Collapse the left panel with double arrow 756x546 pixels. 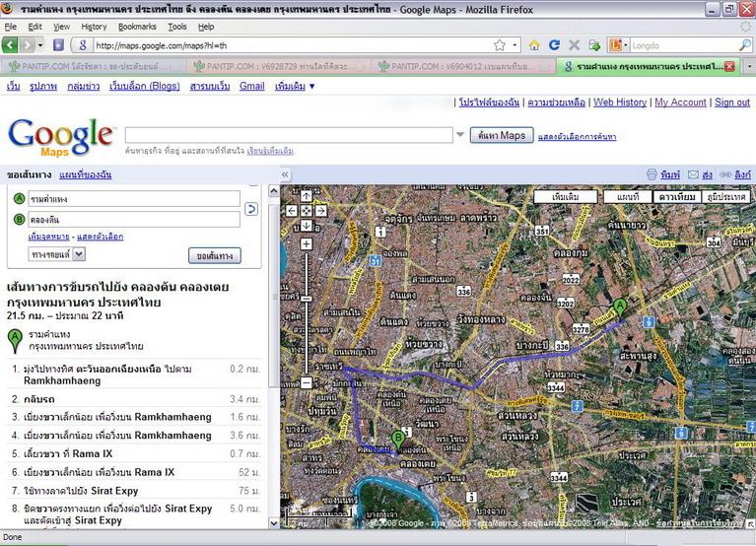(285, 174)
